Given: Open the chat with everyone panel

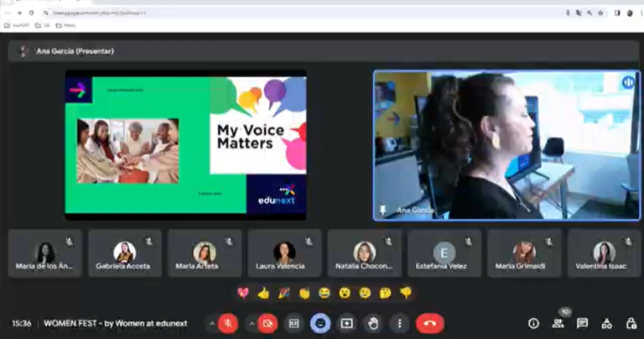Looking at the screenshot, I should pyautogui.click(x=582, y=324).
